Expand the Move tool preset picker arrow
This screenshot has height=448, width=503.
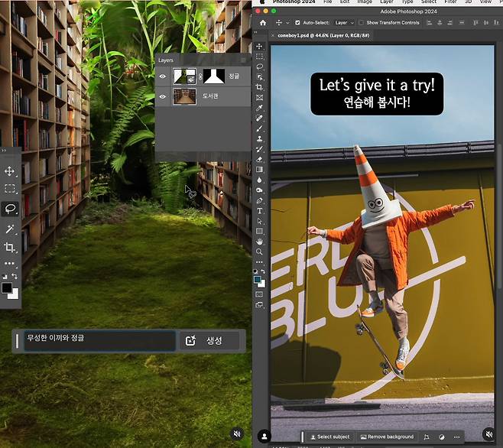pyautogui.click(x=289, y=23)
